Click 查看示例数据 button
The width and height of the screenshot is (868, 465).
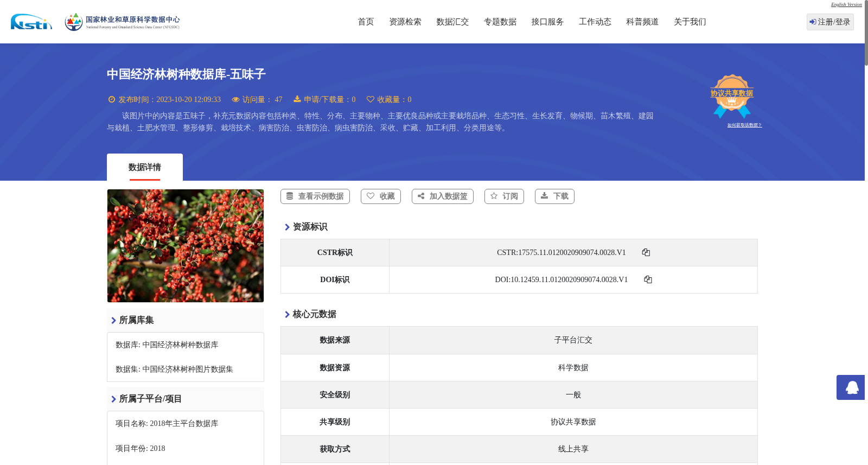[x=315, y=196]
